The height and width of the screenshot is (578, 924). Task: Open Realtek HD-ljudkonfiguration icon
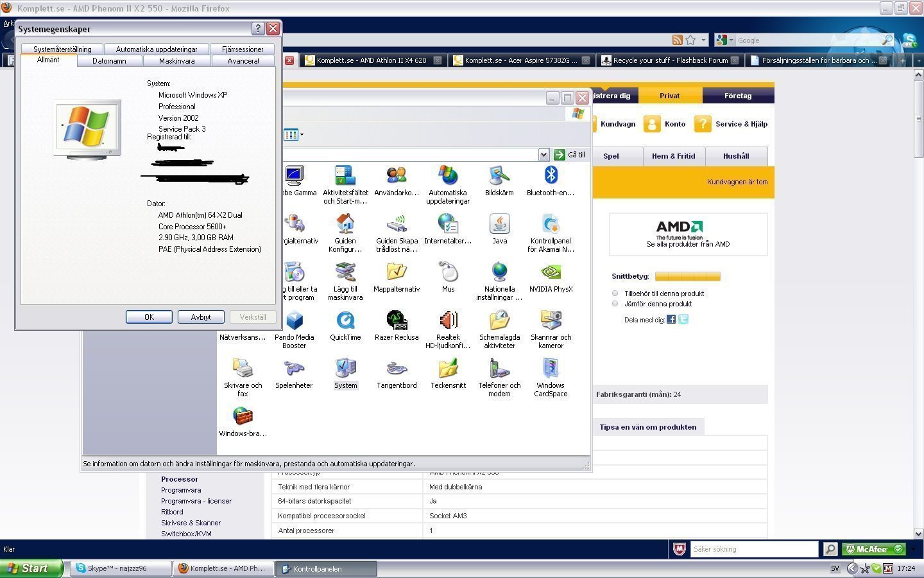tap(448, 329)
